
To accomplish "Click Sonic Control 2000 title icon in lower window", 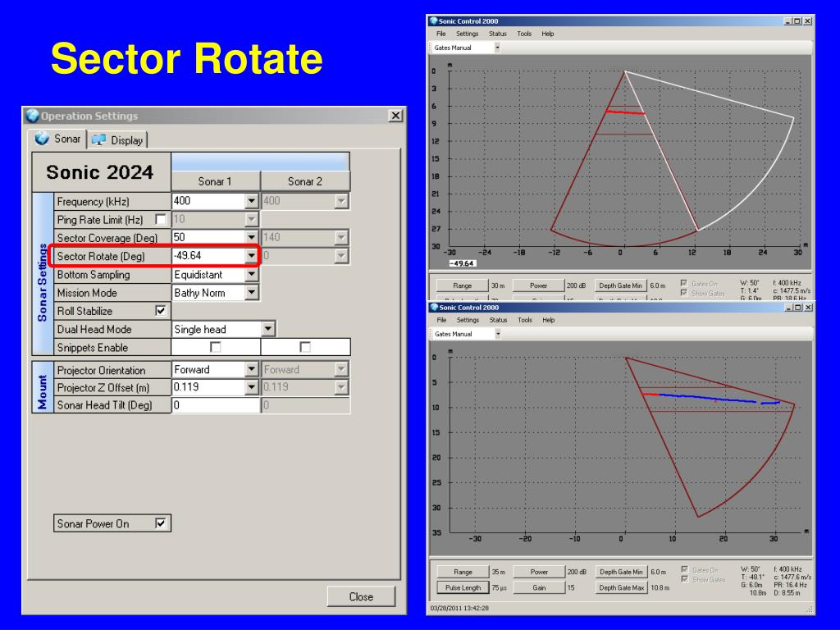I will tap(434, 307).
